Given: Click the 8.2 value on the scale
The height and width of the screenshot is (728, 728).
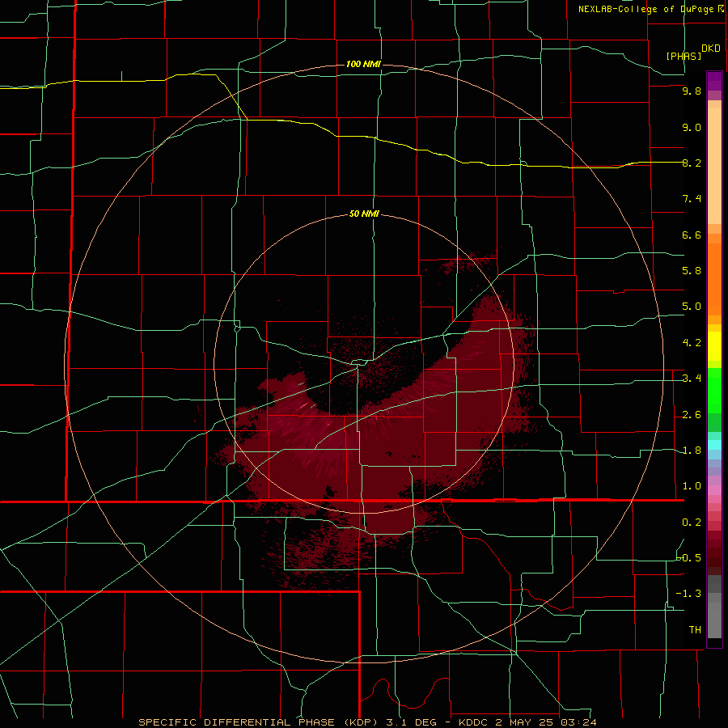Looking at the screenshot, I should pyautogui.click(x=692, y=163).
